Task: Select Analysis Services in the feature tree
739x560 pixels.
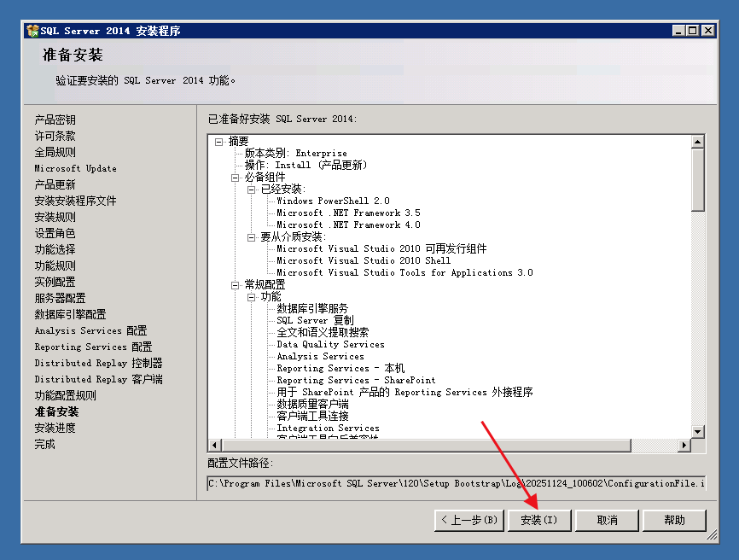Action: pos(320,357)
